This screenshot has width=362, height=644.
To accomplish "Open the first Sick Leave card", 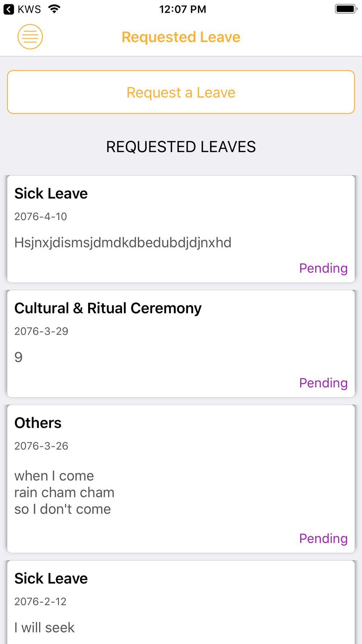I will 181,229.
